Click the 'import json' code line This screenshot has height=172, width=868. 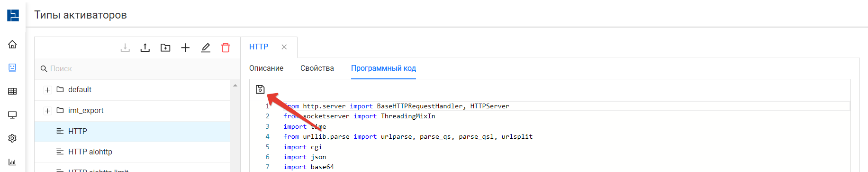305,157
